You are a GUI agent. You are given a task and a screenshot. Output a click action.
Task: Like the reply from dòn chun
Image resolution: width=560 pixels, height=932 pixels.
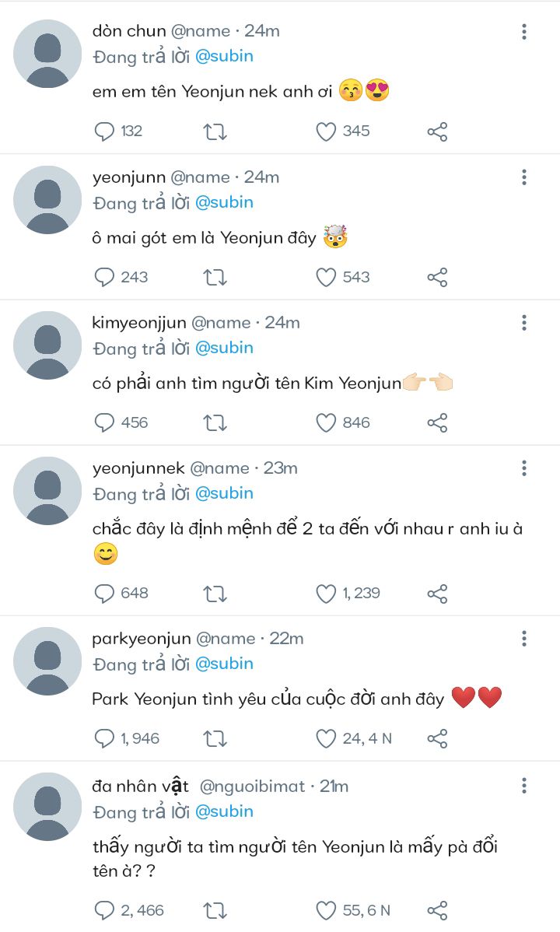pyautogui.click(x=326, y=131)
